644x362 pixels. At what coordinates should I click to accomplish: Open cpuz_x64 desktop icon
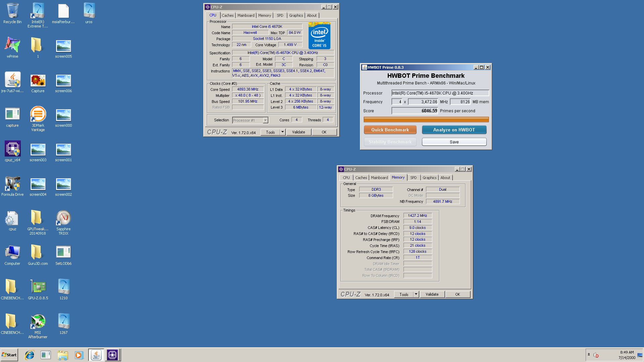pyautogui.click(x=12, y=151)
